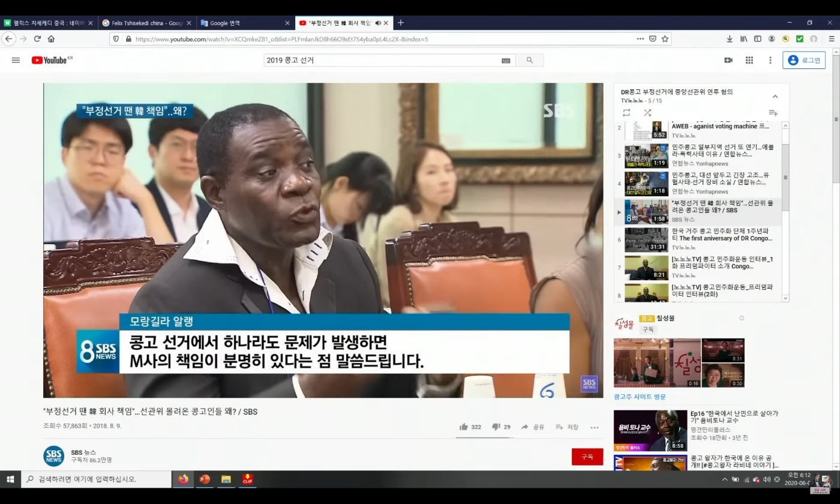Save playlist with add-to-list icon

(773, 113)
